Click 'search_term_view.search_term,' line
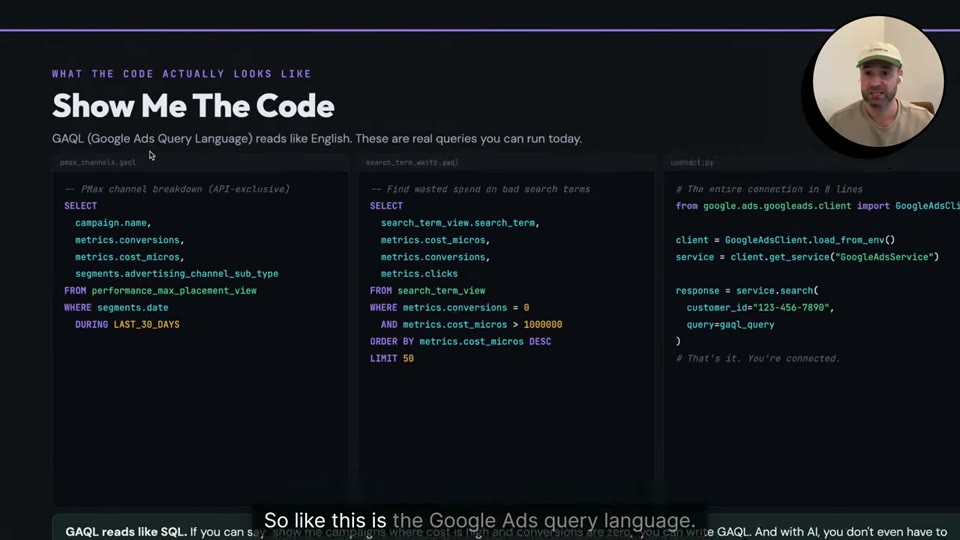This screenshot has height=540, width=960. coord(460,223)
